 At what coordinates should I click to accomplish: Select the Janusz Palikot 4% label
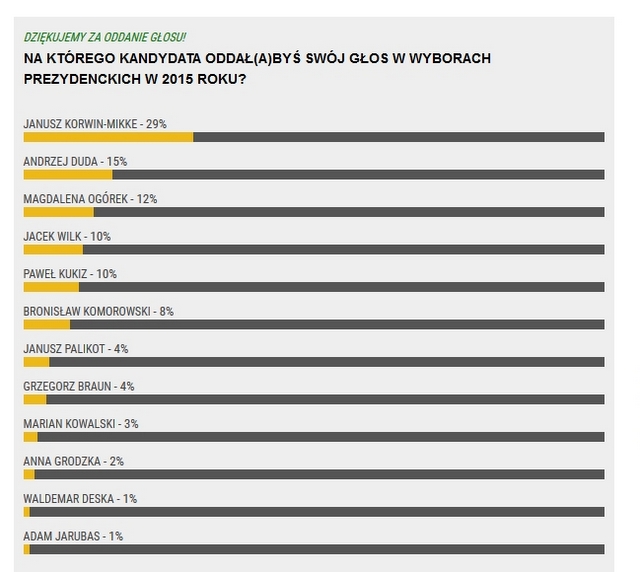tap(76, 349)
